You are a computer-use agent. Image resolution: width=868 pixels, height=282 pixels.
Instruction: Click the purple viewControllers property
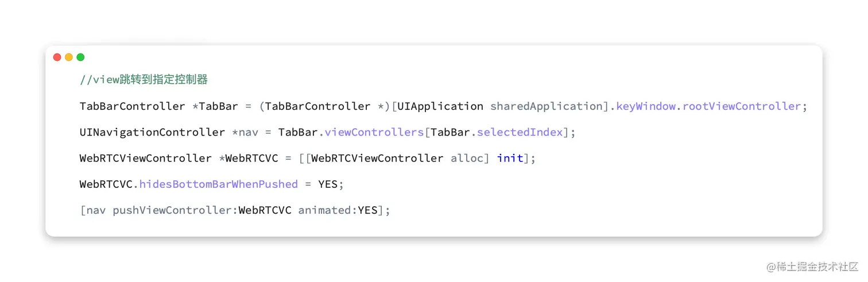[x=374, y=132]
